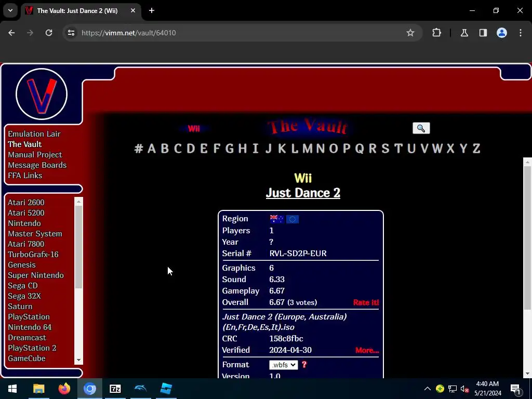Image resolution: width=532 pixels, height=399 pixels.
Task: Select Atari 2600 in system list
Action: coord(26,202)
